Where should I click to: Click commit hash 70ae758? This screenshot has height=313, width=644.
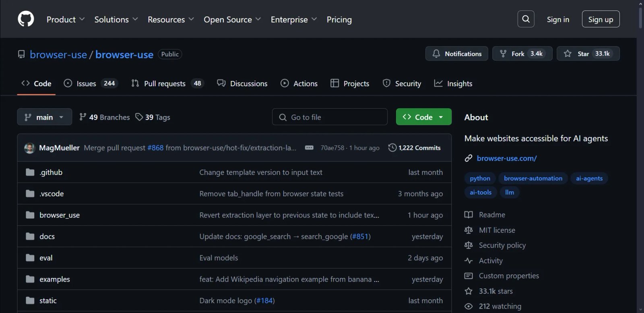(x=332, y=148)
